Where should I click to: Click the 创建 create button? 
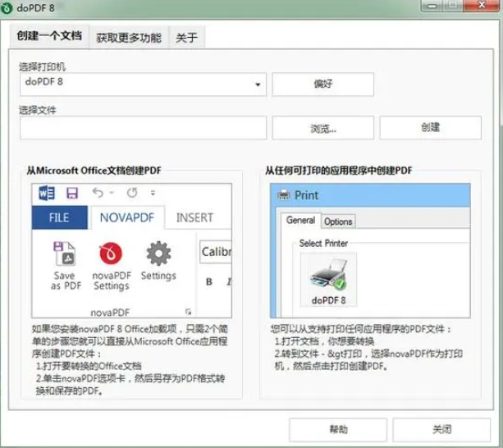pyautogui.click(x=431, y=128)
